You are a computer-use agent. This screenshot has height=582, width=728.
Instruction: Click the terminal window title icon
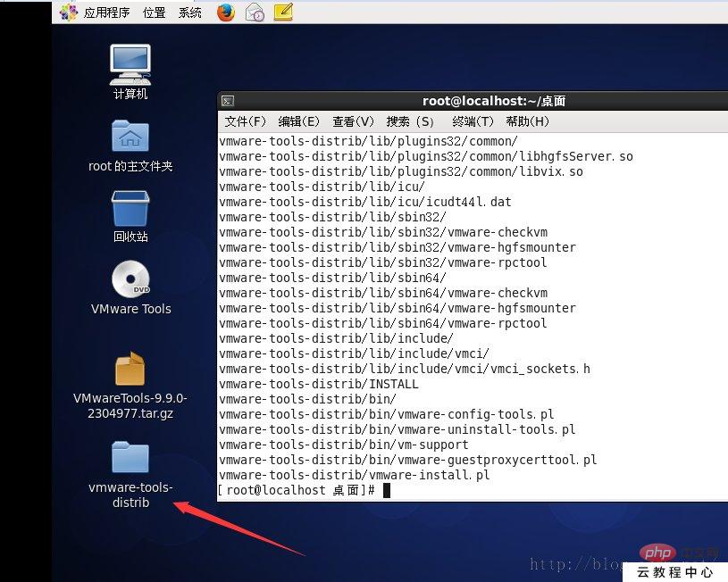point(228,101)
